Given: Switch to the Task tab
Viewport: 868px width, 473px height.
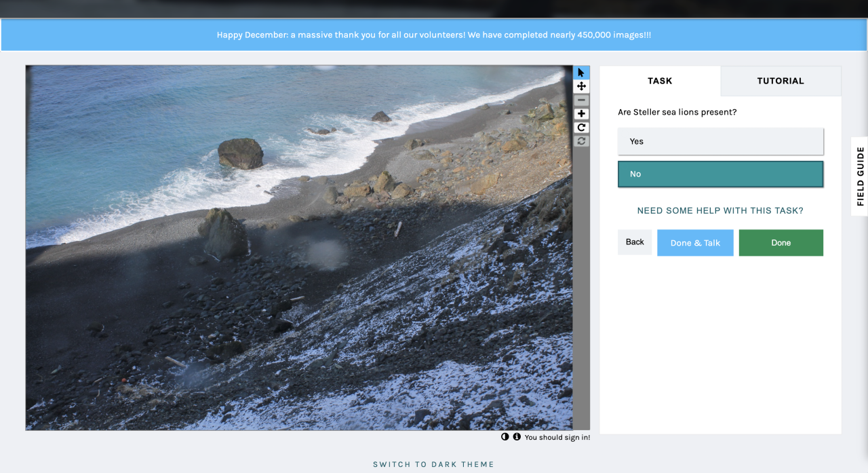Looking at the screenshot, I should (x=660, y=81).
